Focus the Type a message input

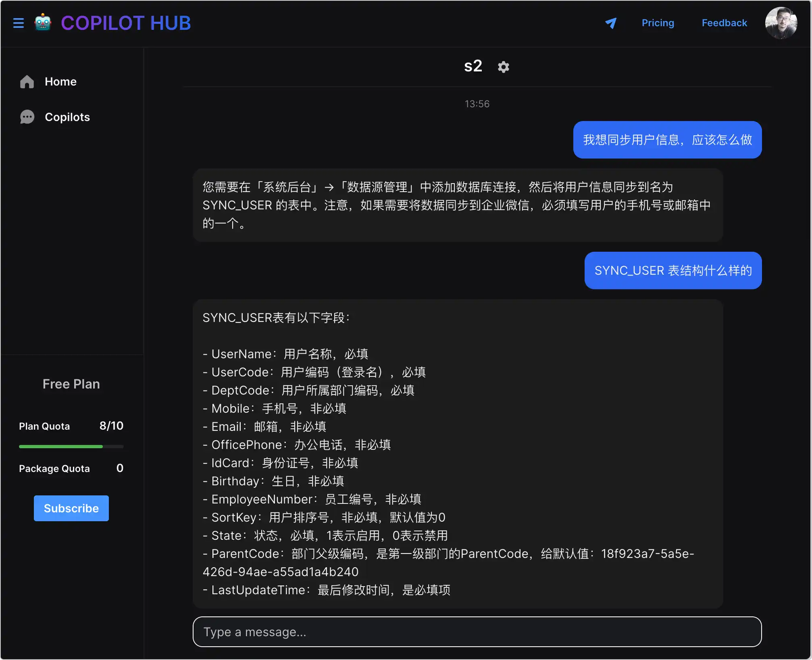(477, 632)
